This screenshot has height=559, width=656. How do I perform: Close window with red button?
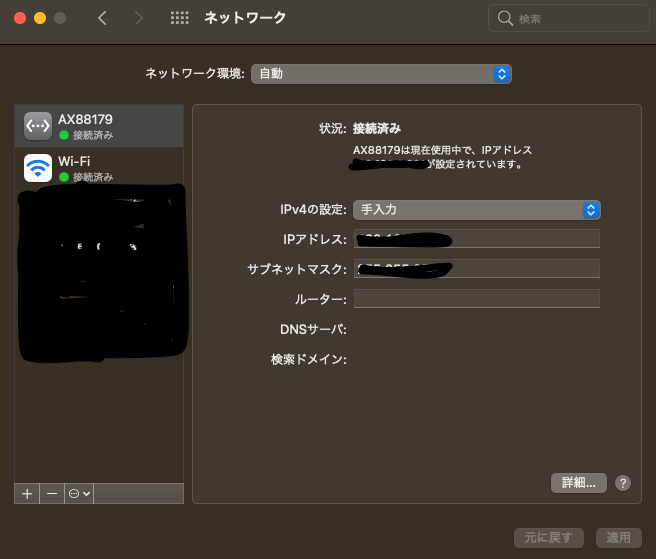point(20,18)
